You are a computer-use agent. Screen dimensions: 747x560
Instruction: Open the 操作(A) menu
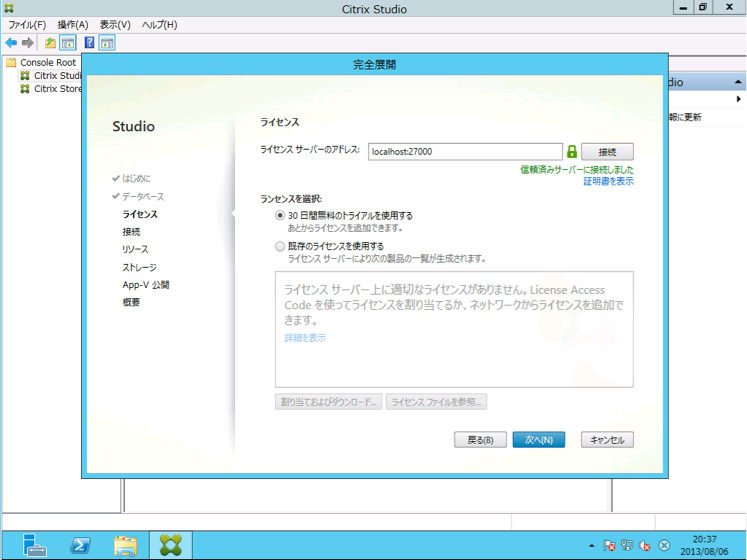[x=73, y=25]
